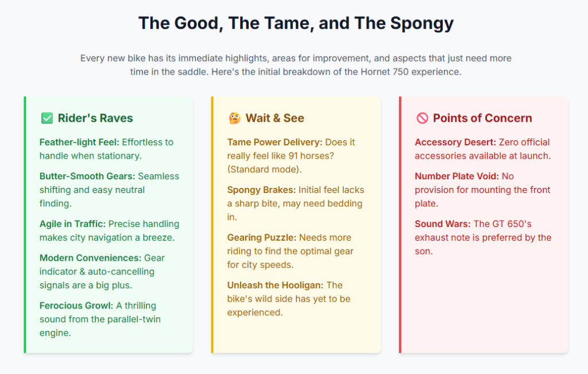Click the red prohibited icon beside Points of Concern
Image resolution: width=588 pixels, height=374 pixels.
(422, 118)
